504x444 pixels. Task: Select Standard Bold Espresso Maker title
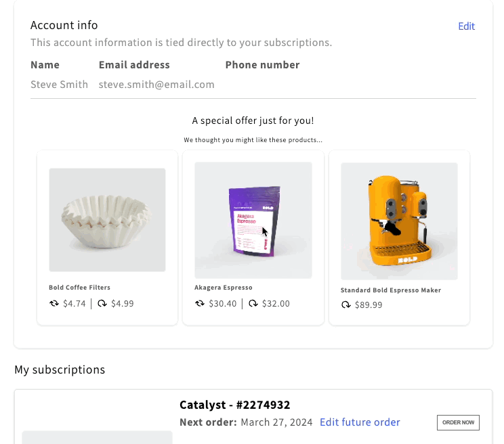click(391, 290)
